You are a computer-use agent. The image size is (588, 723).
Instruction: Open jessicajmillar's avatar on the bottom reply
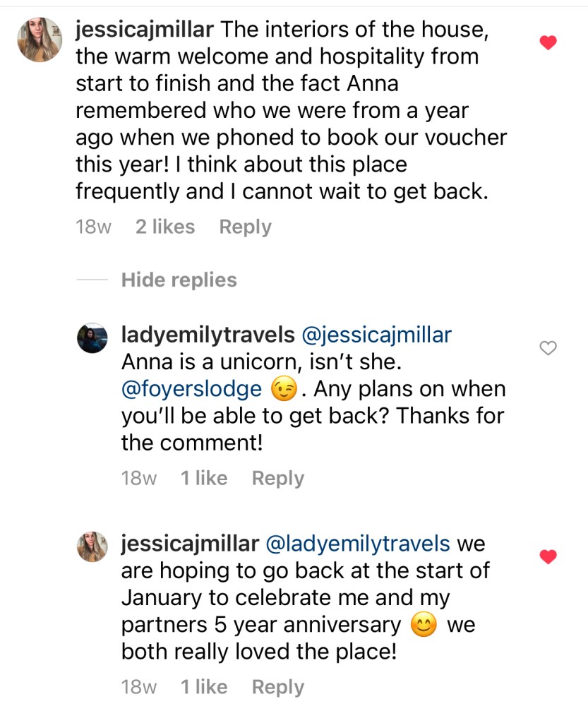[92, 546]
